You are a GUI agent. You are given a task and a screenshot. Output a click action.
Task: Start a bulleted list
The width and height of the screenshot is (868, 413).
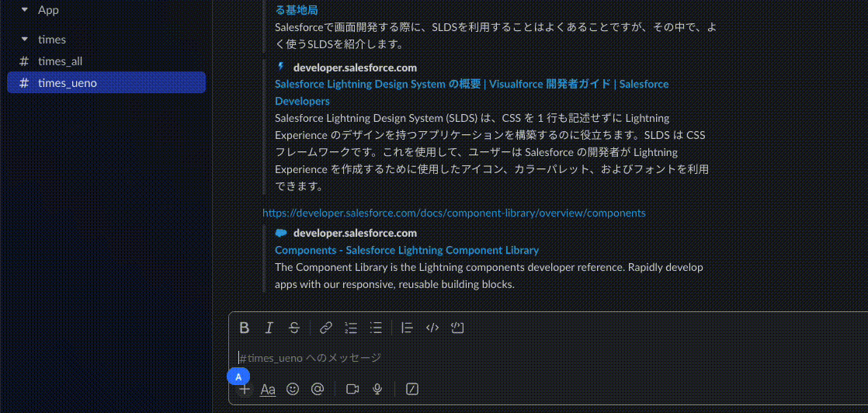[377, 328]
